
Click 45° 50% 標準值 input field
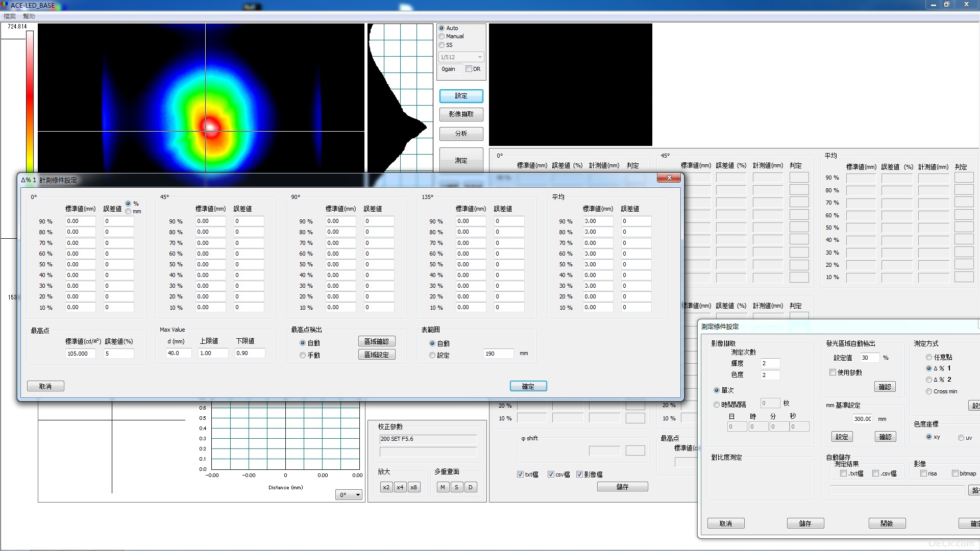coord(210,264)
